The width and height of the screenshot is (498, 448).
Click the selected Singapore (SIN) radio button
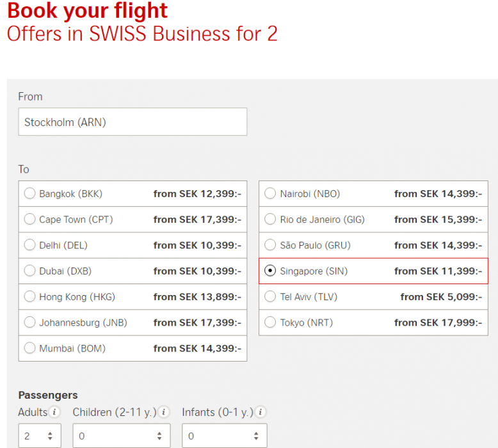(270, 271)
